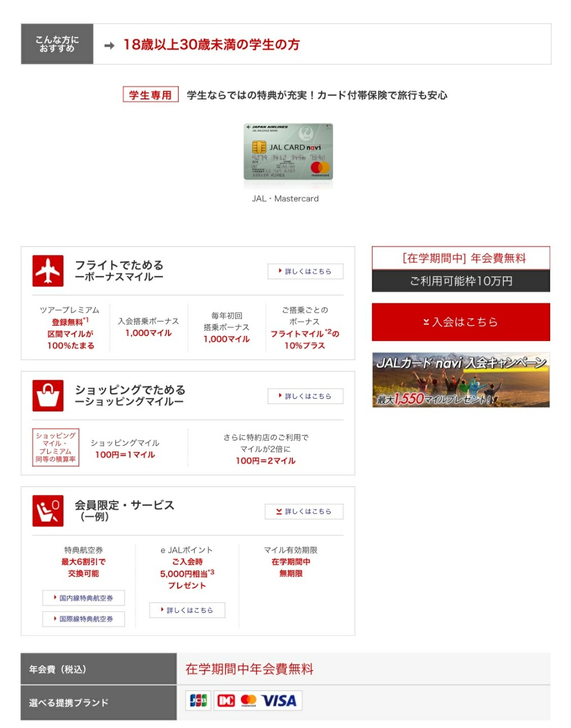This screenshot has width=571, height=728.
Task: Click the 選べる提携ブランド row header
Action: coord(99,703)
